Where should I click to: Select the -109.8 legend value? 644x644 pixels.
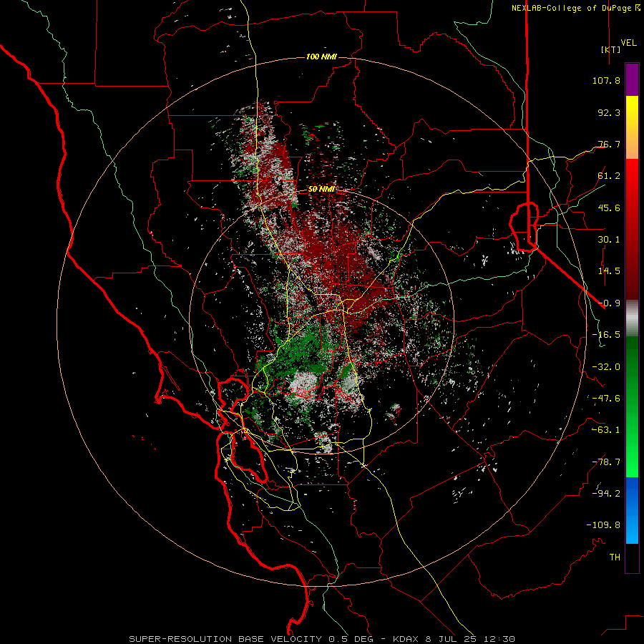pyautogui.click(x=603, y=525)
